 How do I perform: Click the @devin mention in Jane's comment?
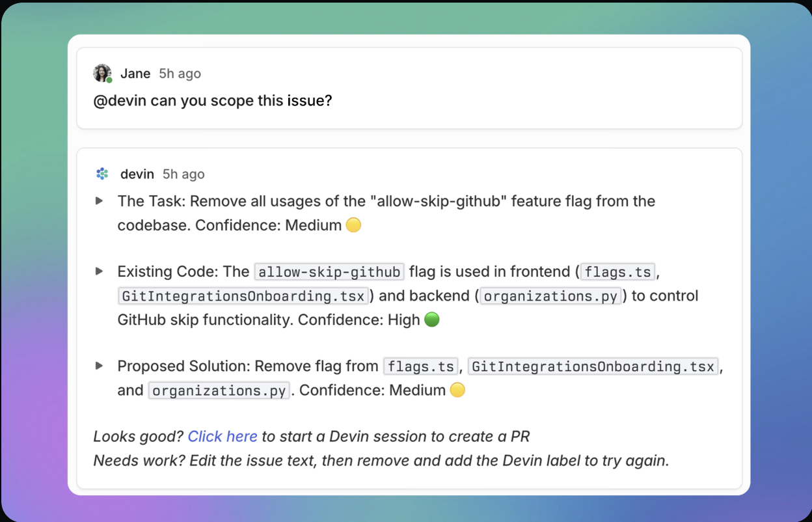coord(120,102)
